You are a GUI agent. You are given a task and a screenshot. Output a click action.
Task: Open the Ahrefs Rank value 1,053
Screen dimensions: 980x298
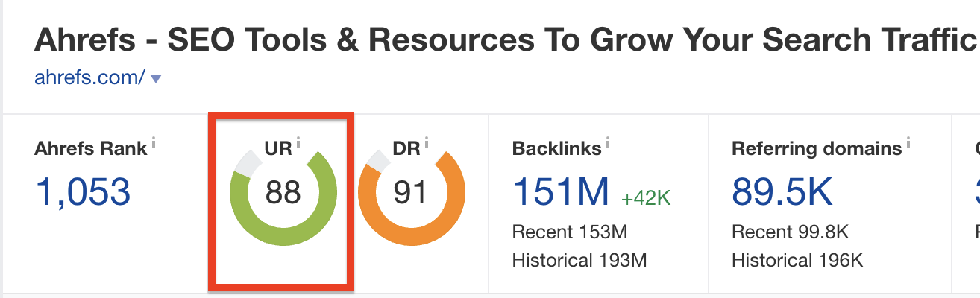click(x=83, y=194)
